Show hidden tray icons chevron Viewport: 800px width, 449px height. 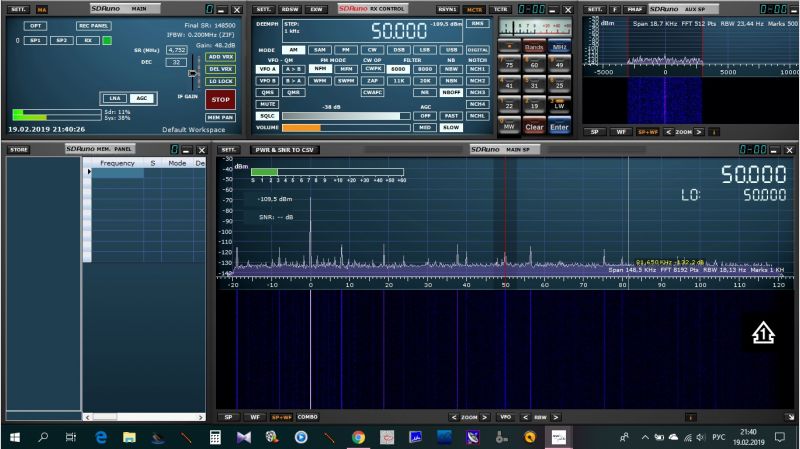click(x=645, y=437)
